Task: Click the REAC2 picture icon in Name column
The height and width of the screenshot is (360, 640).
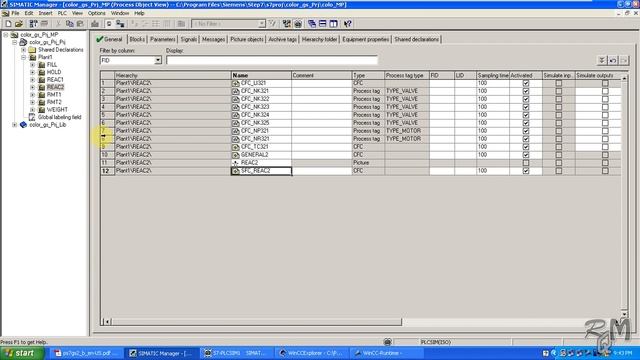Action: [x=236, y=163]
